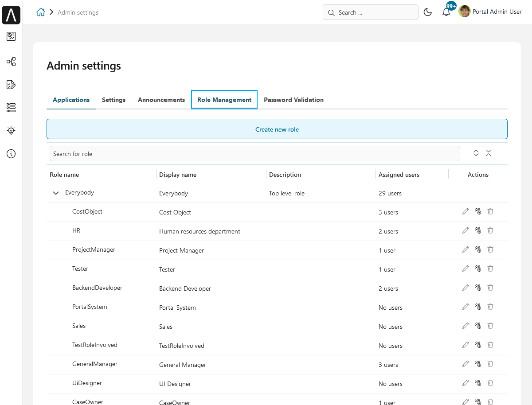The height and width of the screenshot is (405, 532).
Task: Switch to the Announcements tab
Action: pos(161,100)
